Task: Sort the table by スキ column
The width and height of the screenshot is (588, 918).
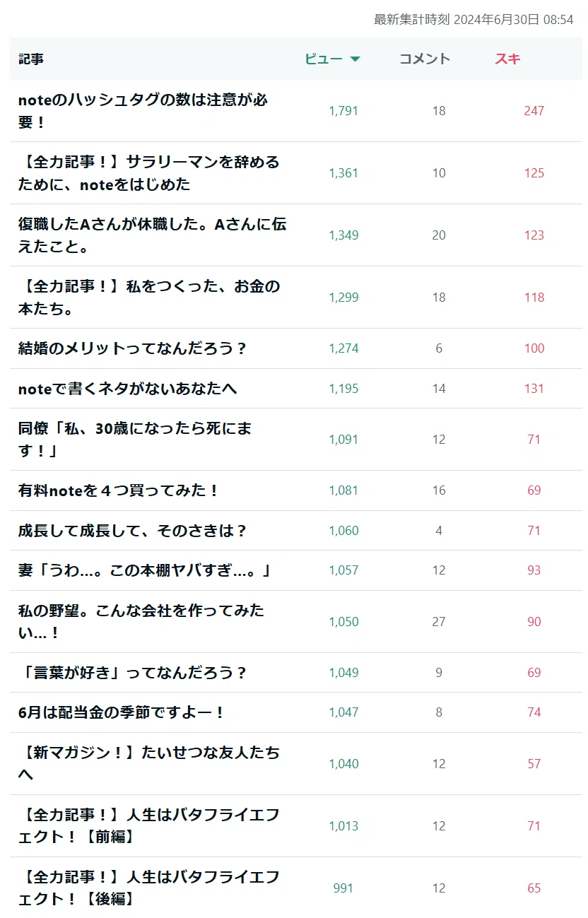Action: click(507, 59)
